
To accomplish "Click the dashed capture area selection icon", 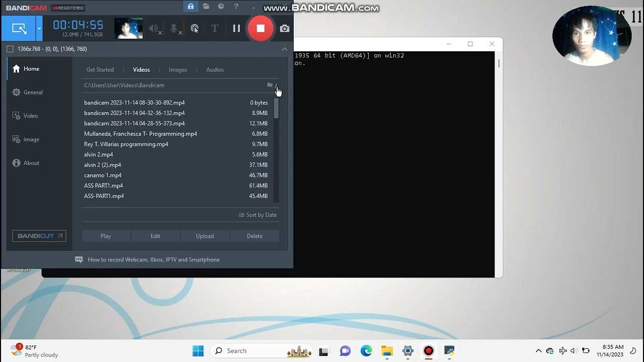I will [x=10, y=49].
